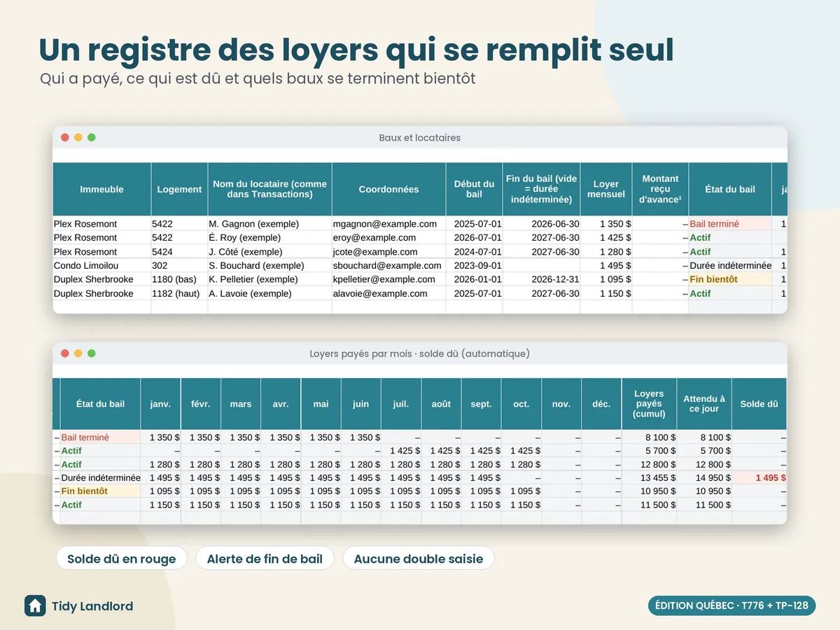Select the Immeuble column header
The height and width of the screenshot is (630, 840).
(x=101, y=189)
